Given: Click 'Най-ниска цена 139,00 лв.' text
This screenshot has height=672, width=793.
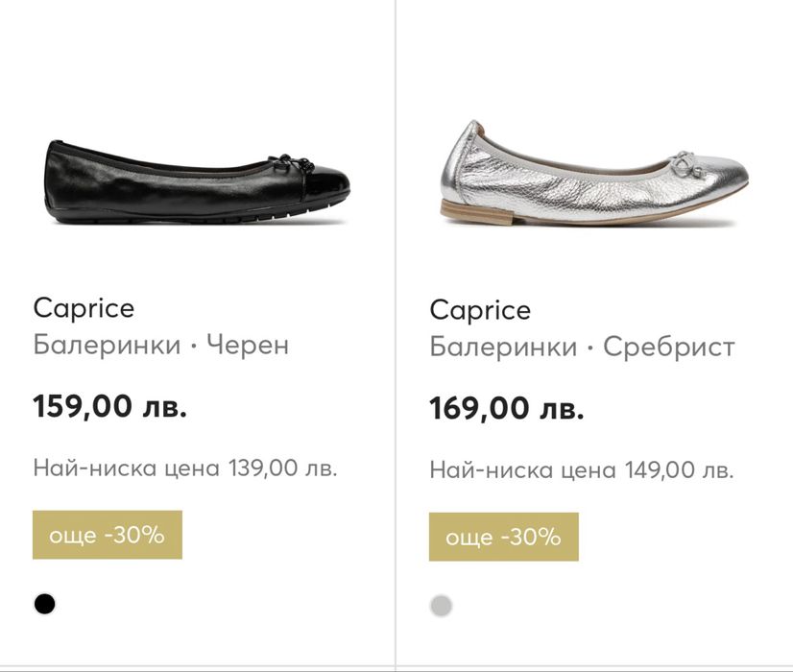Looking at the screenshot, I should tap(185, 468).
